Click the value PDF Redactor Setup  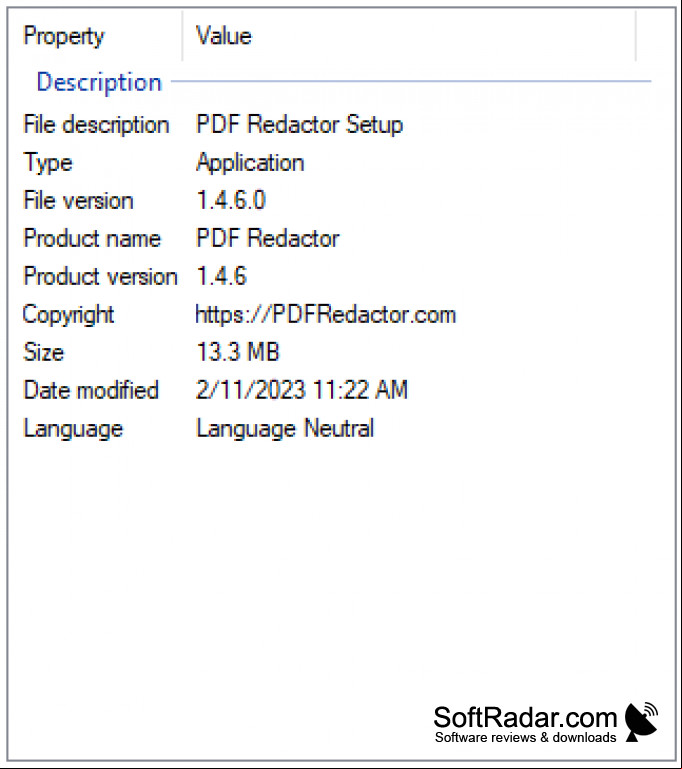pyautogui.click(x=299, y=125)
